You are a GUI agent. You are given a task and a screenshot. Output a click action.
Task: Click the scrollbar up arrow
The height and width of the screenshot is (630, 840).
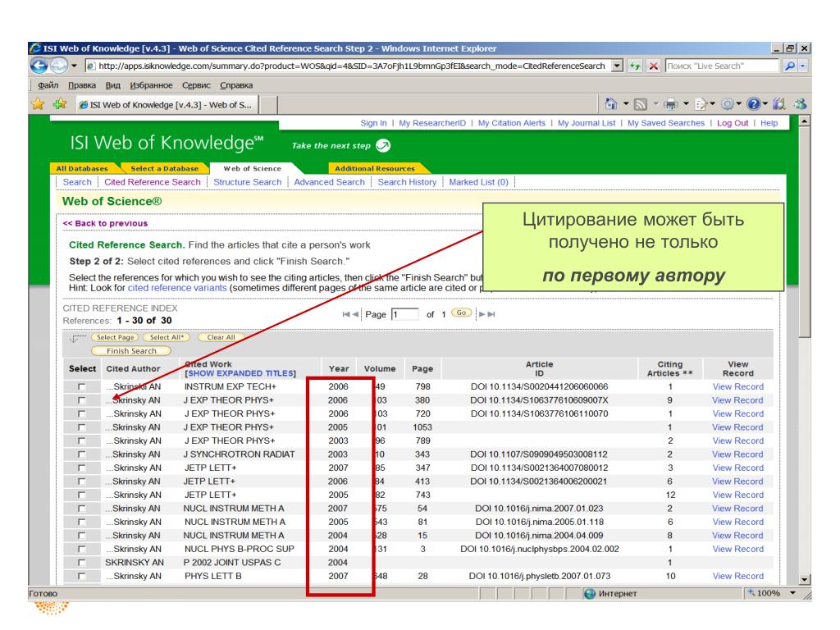(804, 121)
